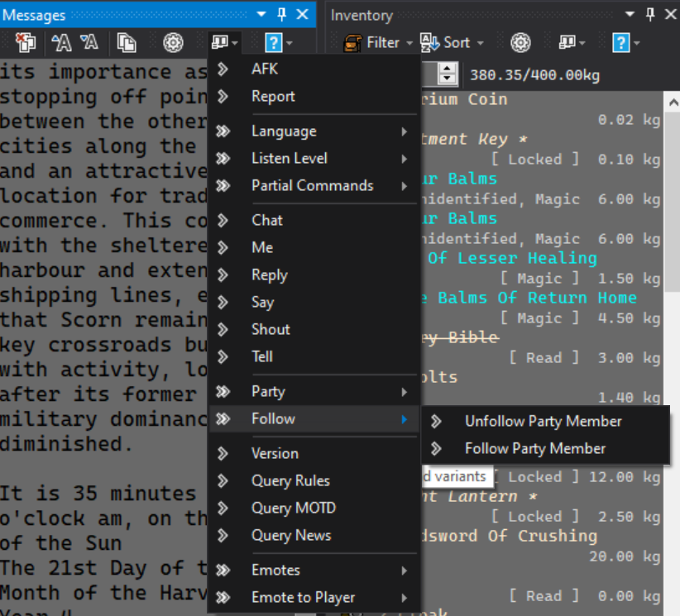Open Messages panel settings gear

173,42
